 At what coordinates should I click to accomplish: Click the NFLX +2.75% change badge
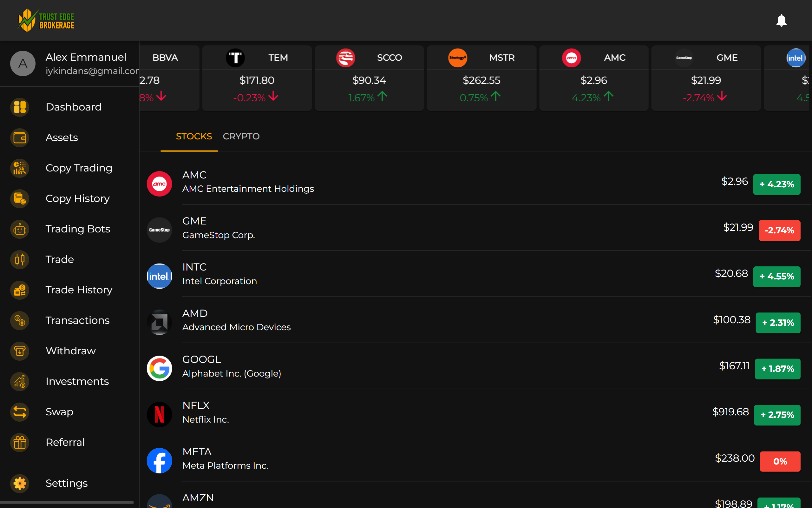click(777, 415)
